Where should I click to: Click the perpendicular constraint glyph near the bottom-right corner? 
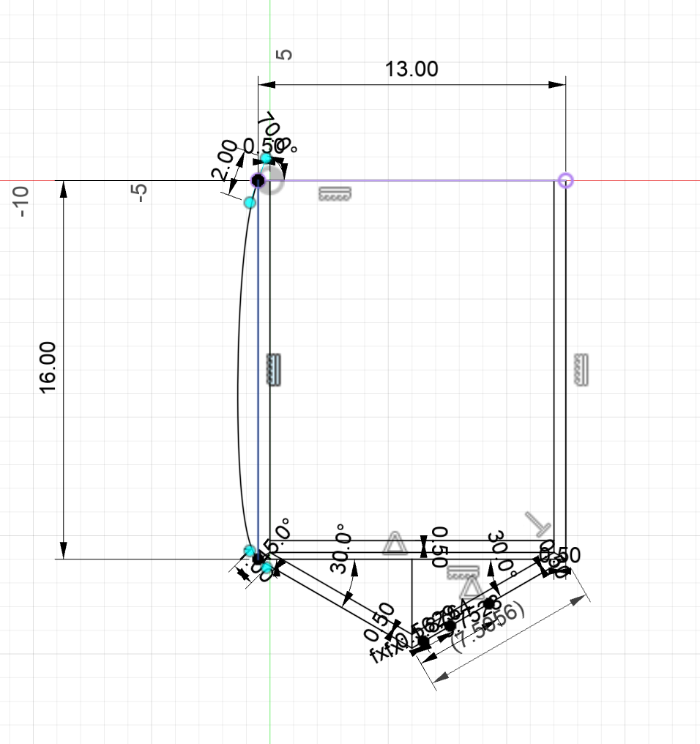point(539,524)
